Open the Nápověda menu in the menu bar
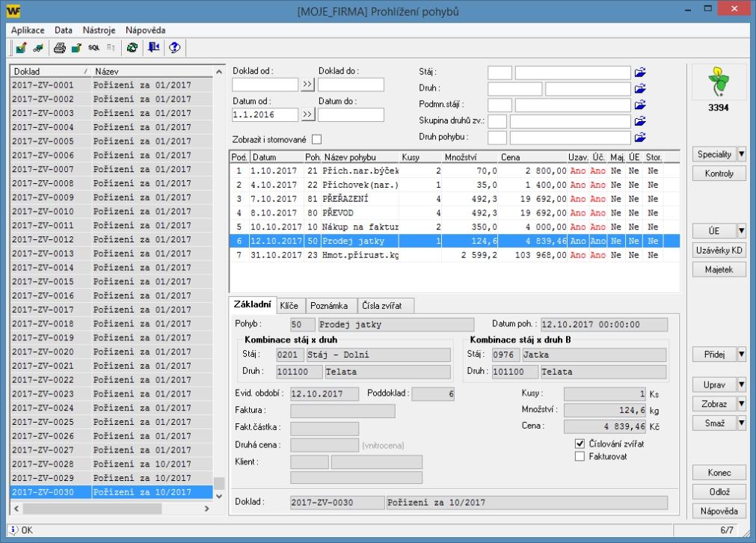 coord(145,30)
